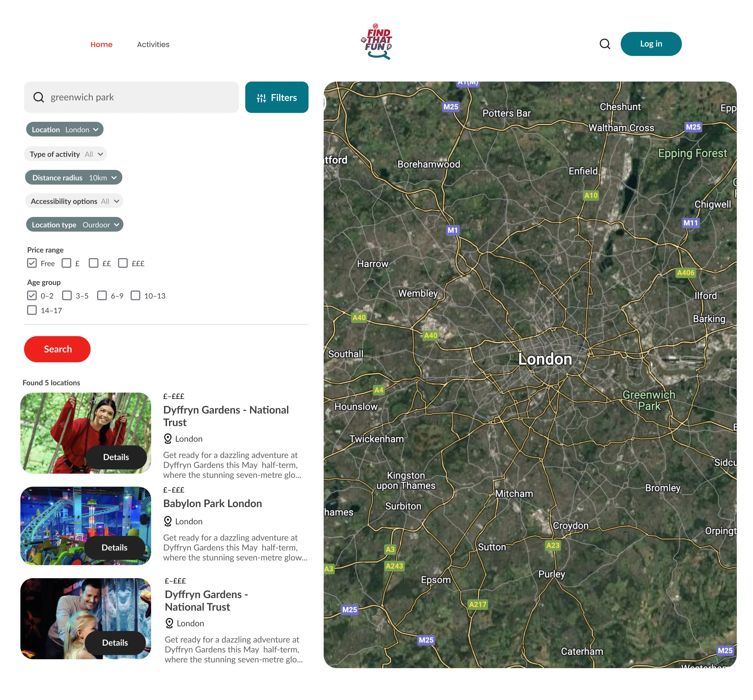Open search using the header magnifier icon
Screen dimensions: 753x700
[x=605, y=44]
